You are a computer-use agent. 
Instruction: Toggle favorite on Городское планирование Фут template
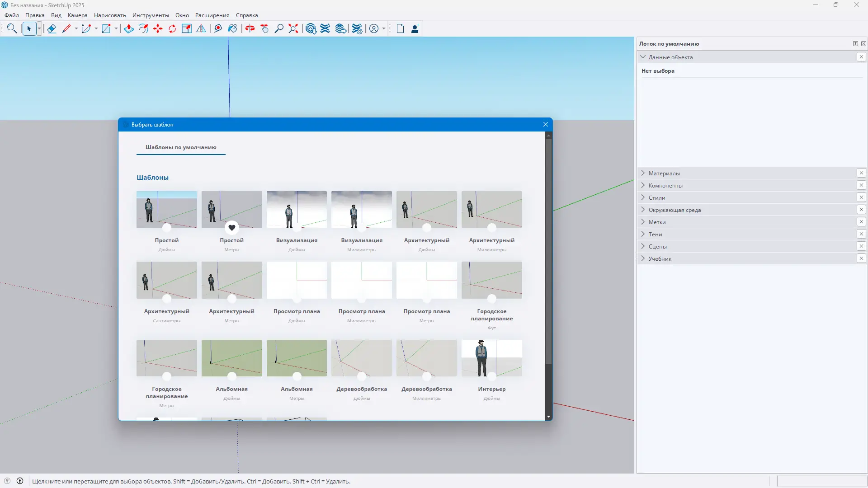(492, 299)
